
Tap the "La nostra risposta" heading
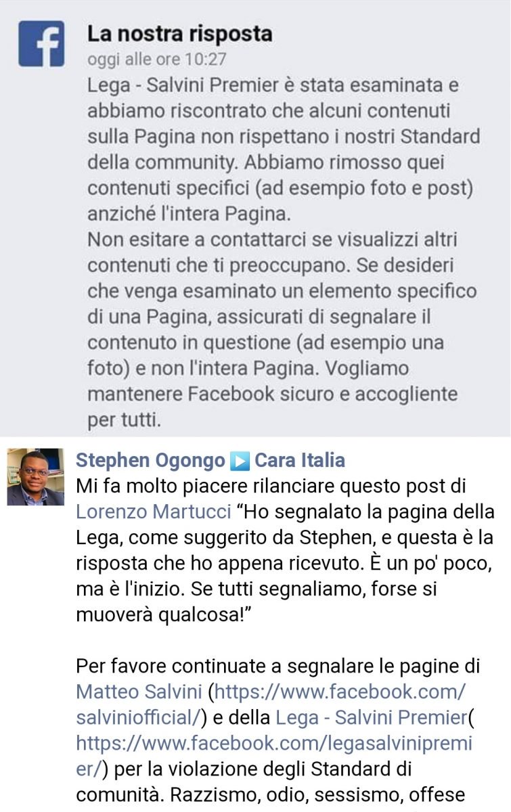click(x=180, y=34)
